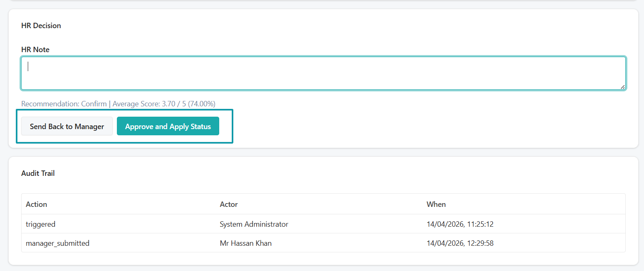The height and width of the screenshot is (271, 644).
Task: Select the Recommendation and Average Score text
Action: (x=118, y=104)
